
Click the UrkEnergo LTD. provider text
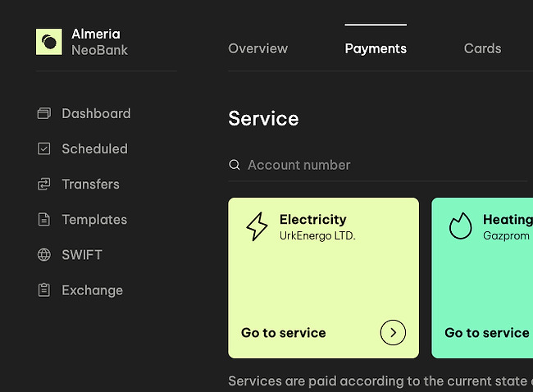click(317, 235)
